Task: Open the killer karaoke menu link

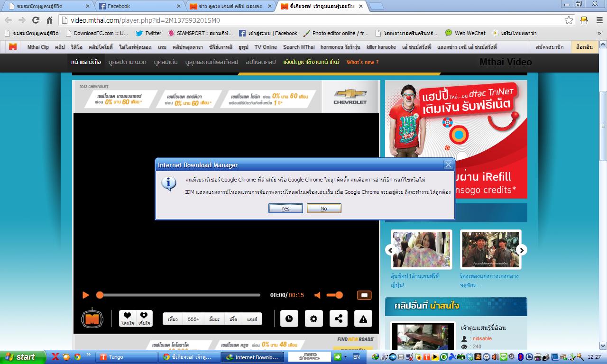Action: point(381,47)
